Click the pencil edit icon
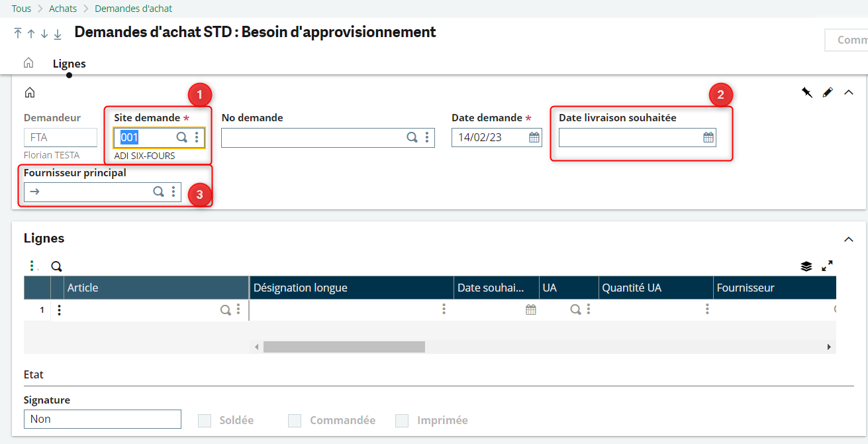Image resolution: width=868 pixels, height=444 pixels. 828,93
